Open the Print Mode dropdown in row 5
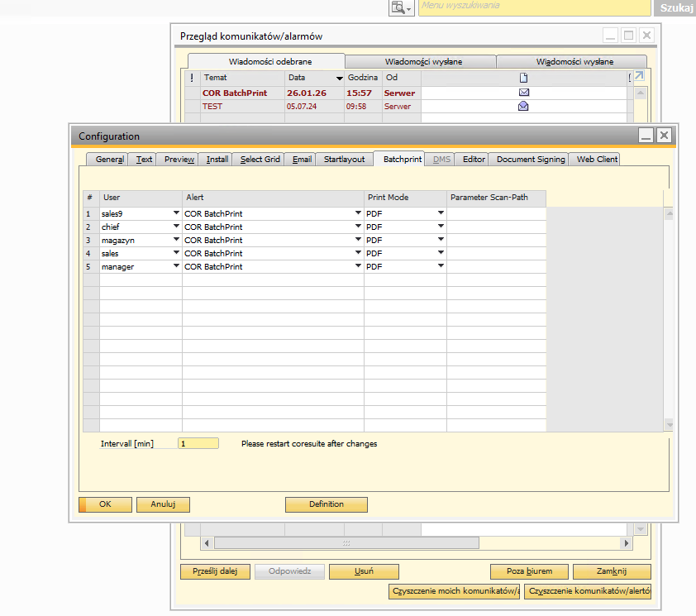The image size is (696, 616). tap(441, 266)
